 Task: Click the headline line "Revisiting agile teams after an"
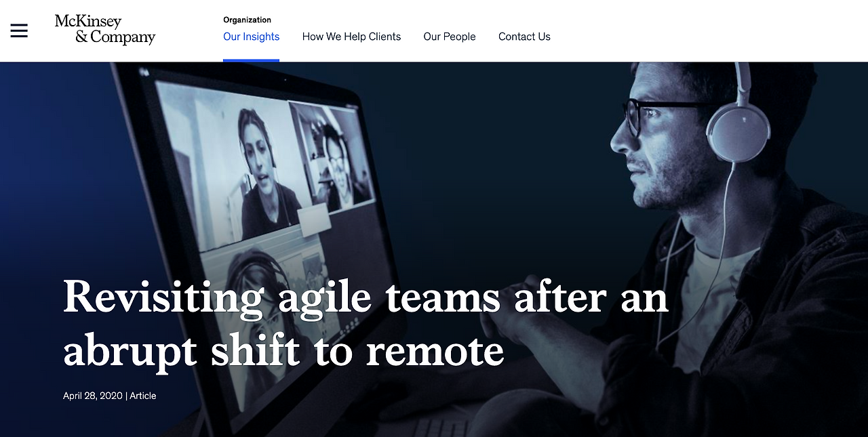(x=366, y=297)
